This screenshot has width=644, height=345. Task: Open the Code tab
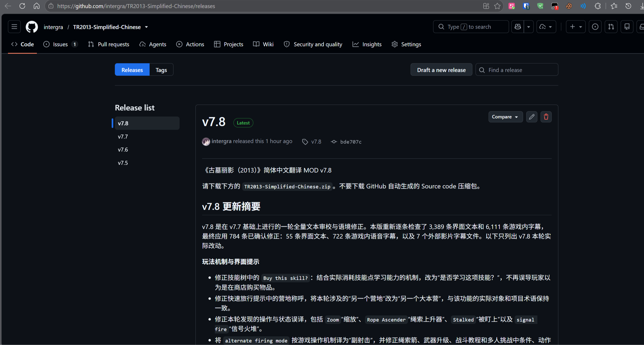point(22,44)
